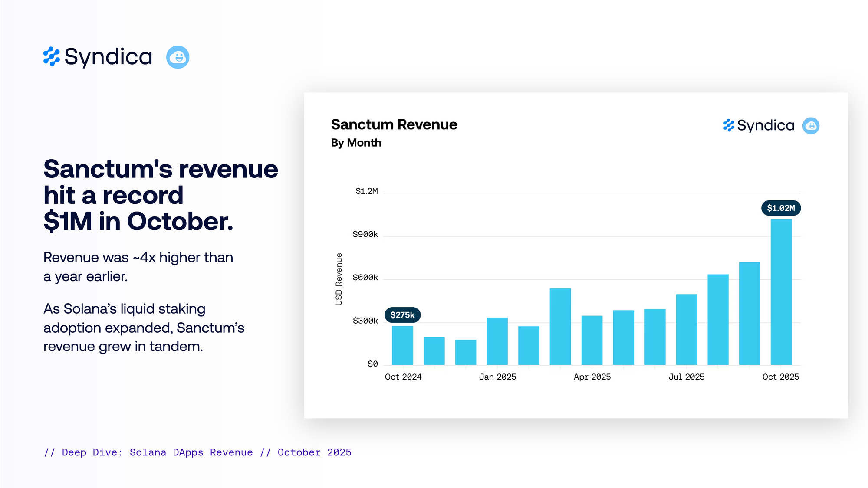Click the $275k data label badge
Viewport: 868px width, 488px height.
402,315
